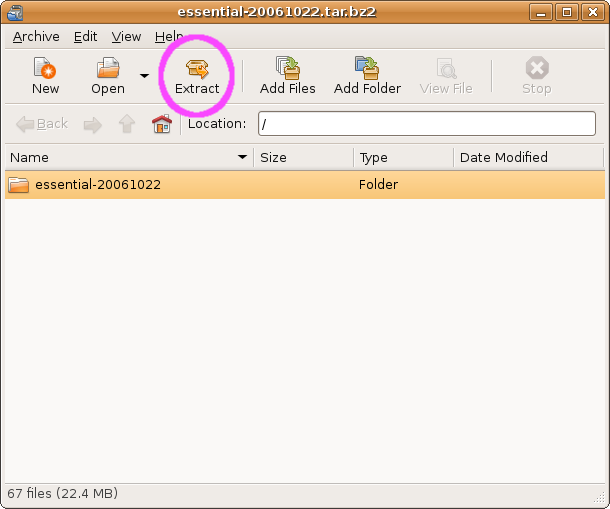Screen dimensions: 610x509
Task: Click the folder icon of essential-20061022
Action: coord(18,185)
